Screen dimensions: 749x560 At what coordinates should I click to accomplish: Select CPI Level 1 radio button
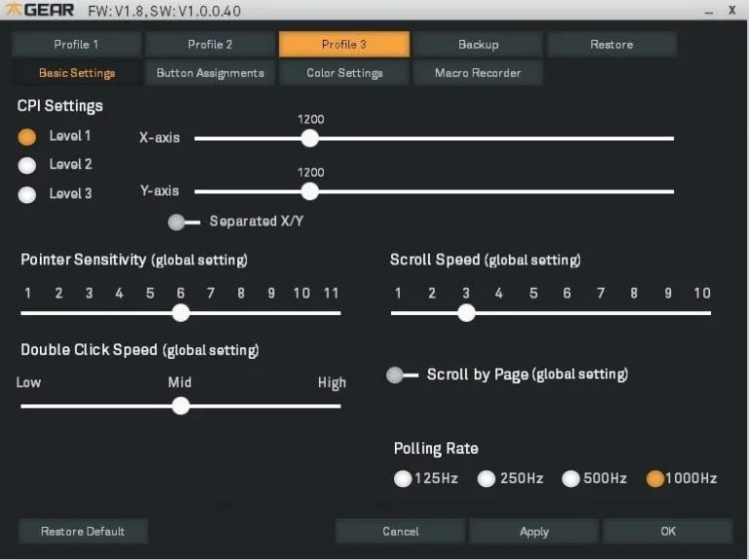pyautogui.click(x=26, y=137)
